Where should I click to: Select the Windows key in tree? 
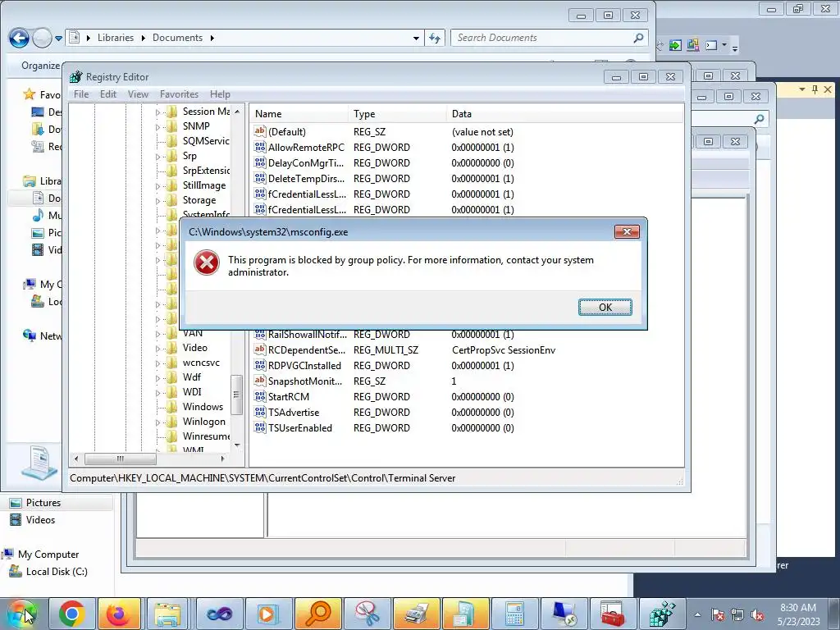click(203, 407)
